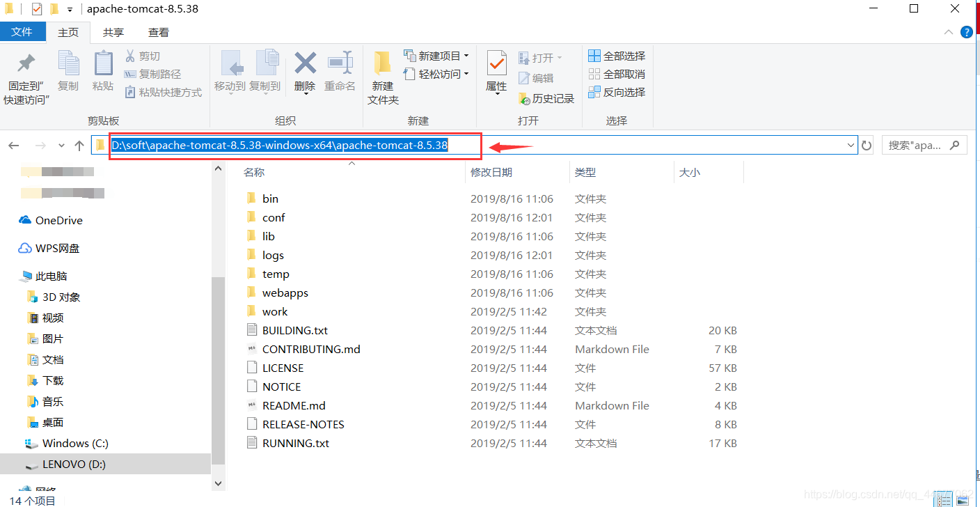Open 3D 对象 folder in sidebar
This screenshot has height=507, width=980.
click(61, 297)
